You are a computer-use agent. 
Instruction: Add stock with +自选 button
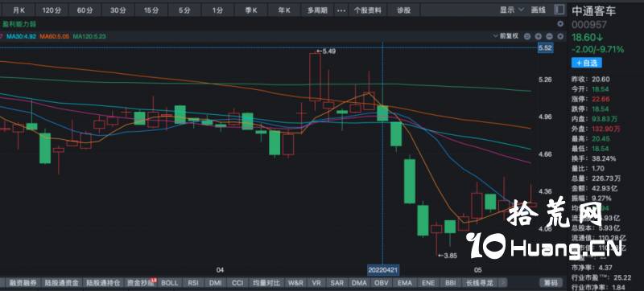587,63
